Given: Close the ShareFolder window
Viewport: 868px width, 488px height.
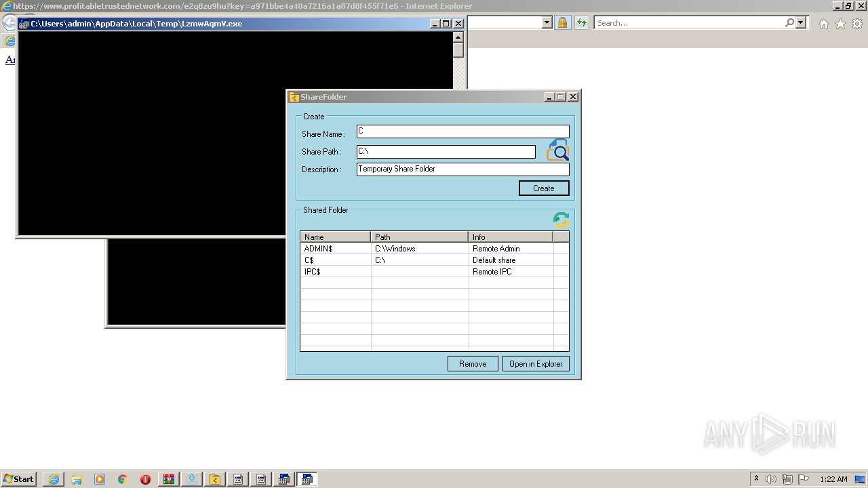Looking at the screenshot, I should (x=573, y=97).
